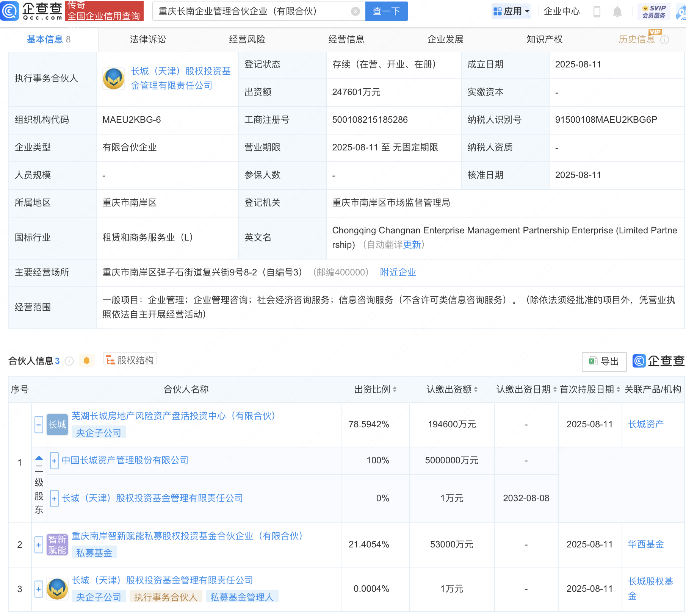
Task: Select the 基本信息 tab
Action: (x=49, y=39)
